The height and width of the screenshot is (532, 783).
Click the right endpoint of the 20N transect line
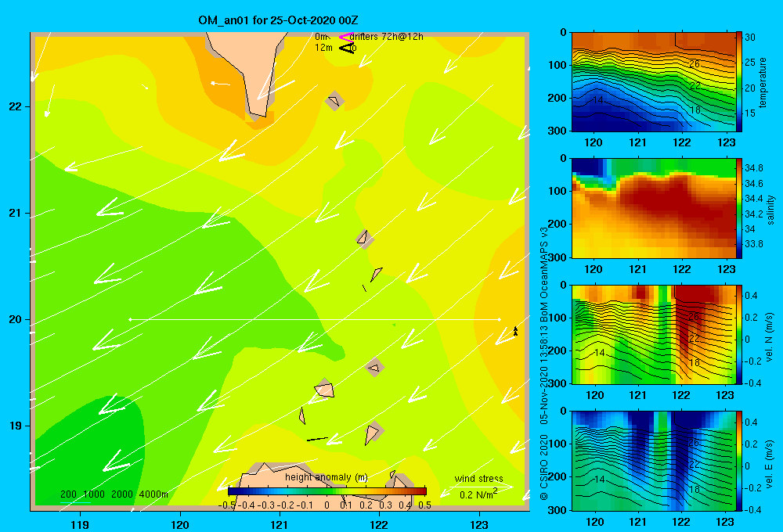pyautogui.click(x=499, y=319)
